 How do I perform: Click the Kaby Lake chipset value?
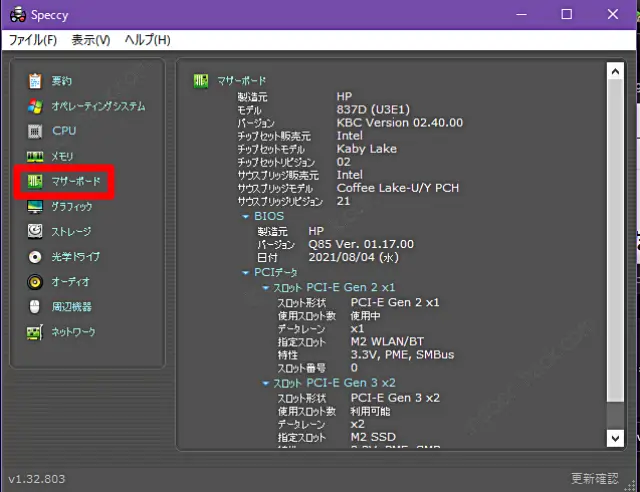(x=367, y=149)
